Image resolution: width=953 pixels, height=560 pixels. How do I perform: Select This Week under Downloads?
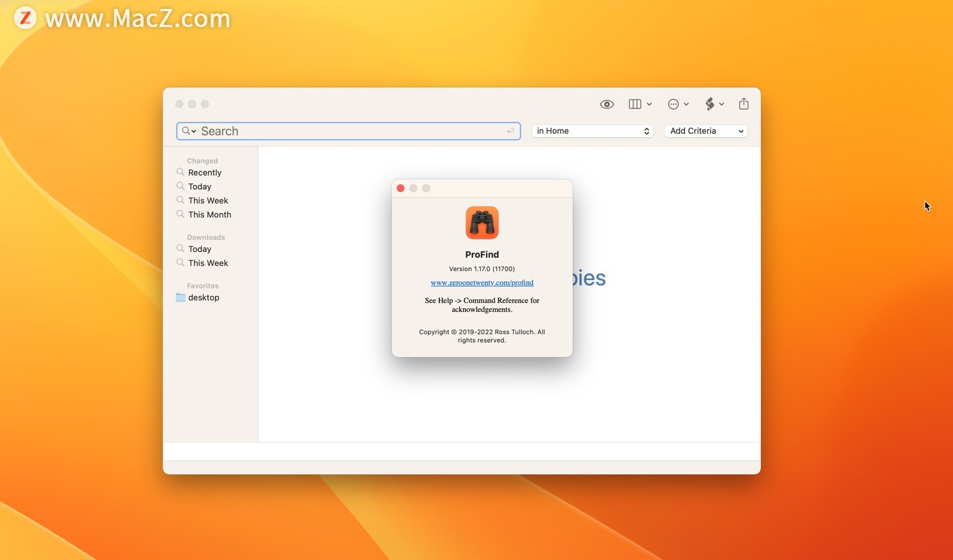click(x=208, y=263)
